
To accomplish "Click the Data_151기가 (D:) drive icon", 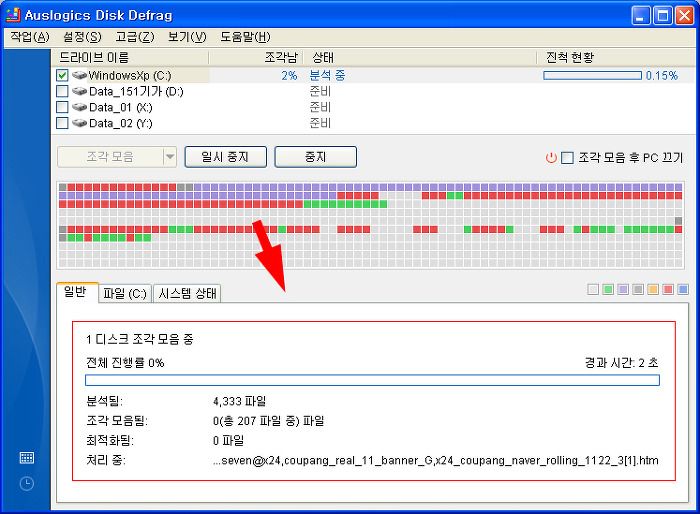I will coord(79,91).
